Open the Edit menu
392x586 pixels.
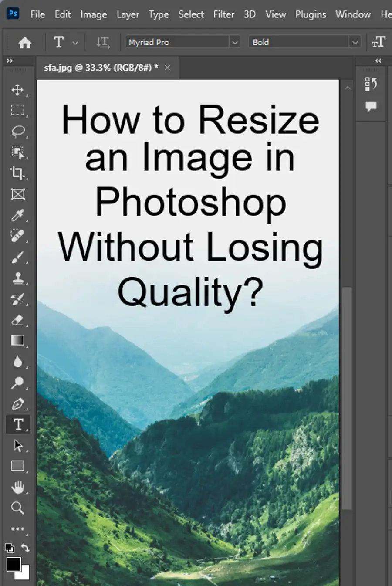[x=63, y=14]
